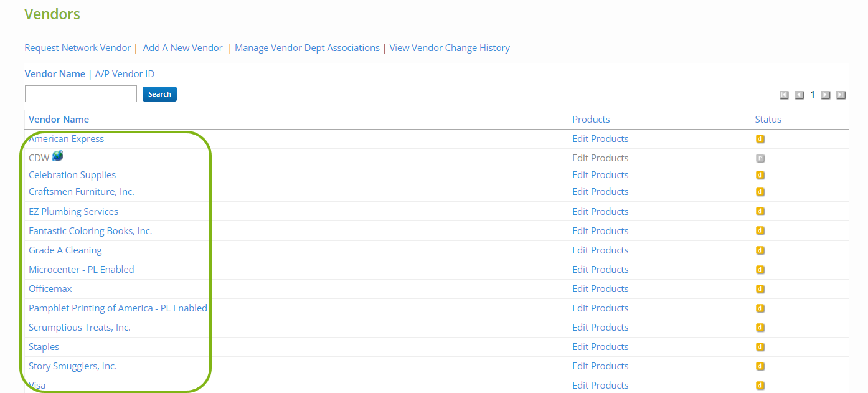Edit Products for Pamphlet Printing of America
This screenshot has height=393, width=868.
click(600, 308)
